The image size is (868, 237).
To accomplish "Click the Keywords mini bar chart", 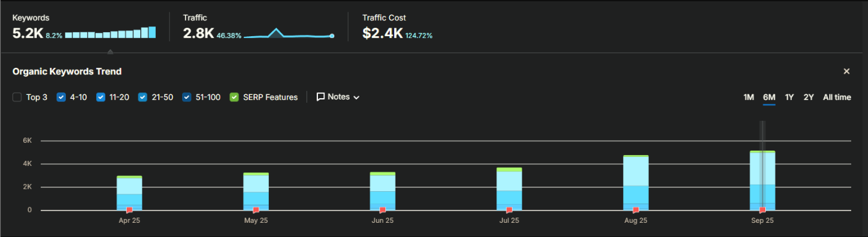I will [111, 32].
